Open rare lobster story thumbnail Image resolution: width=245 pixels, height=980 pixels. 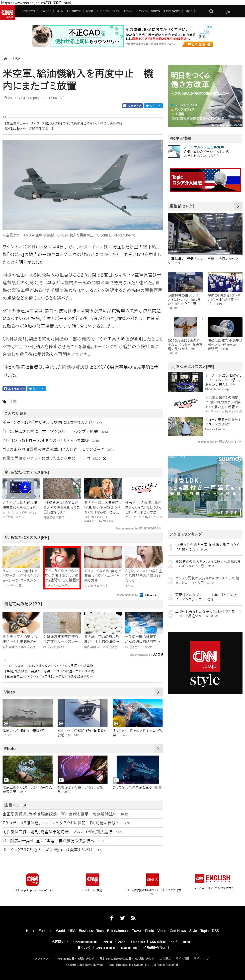(x=185, y=327)
